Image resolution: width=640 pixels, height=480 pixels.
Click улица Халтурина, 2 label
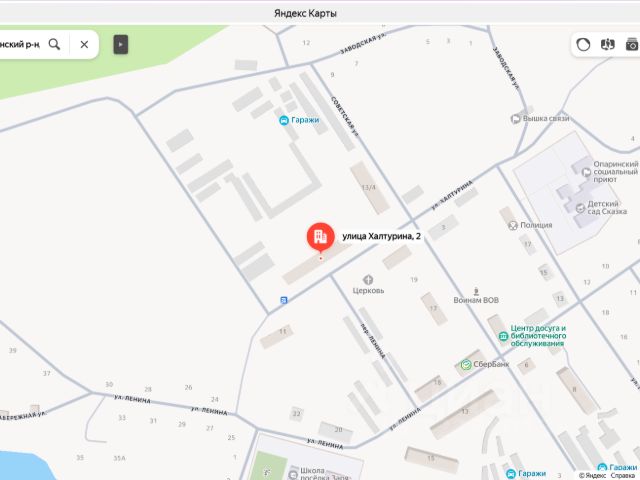pyautogui.click(x=381, y=236)
